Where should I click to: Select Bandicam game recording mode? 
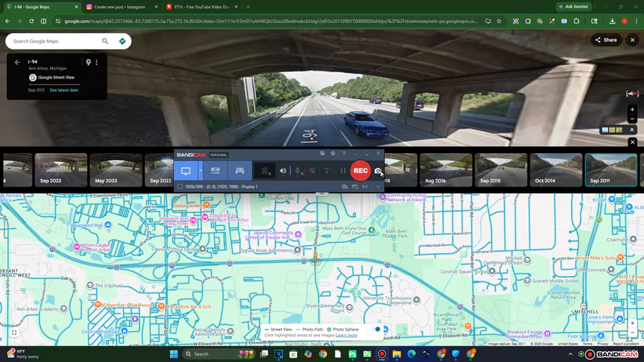point(240,171)
